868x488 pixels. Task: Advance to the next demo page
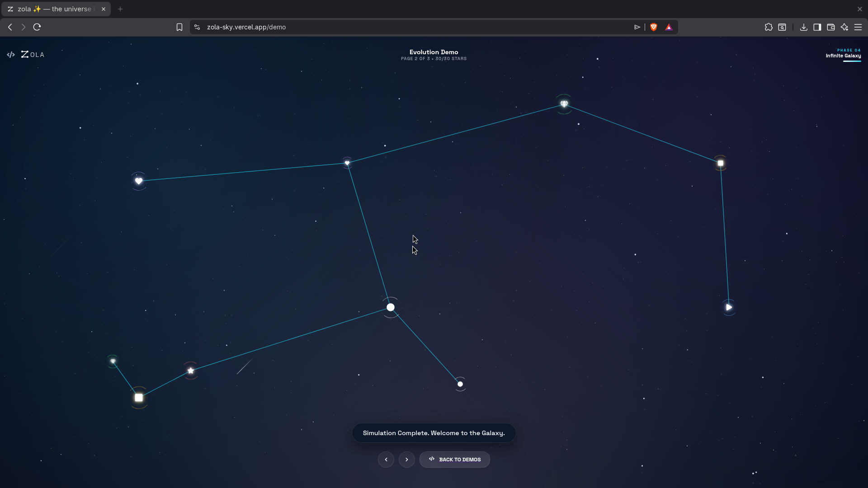point(407,460)
